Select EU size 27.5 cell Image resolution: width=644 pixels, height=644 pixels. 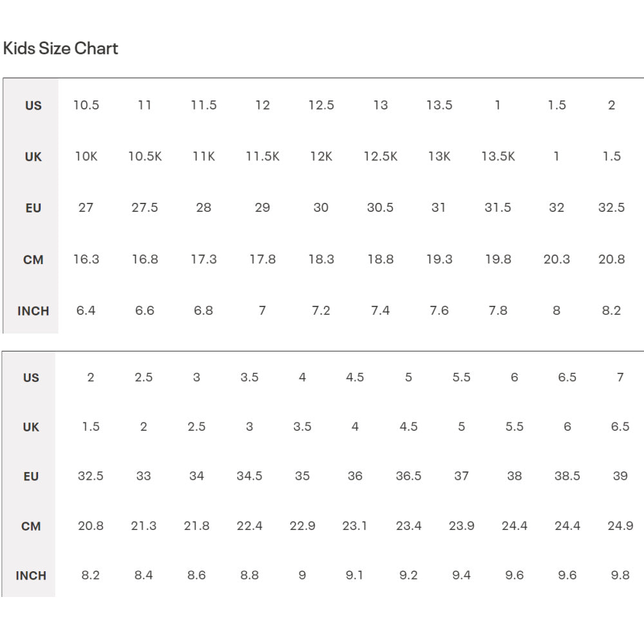[144, 207]
